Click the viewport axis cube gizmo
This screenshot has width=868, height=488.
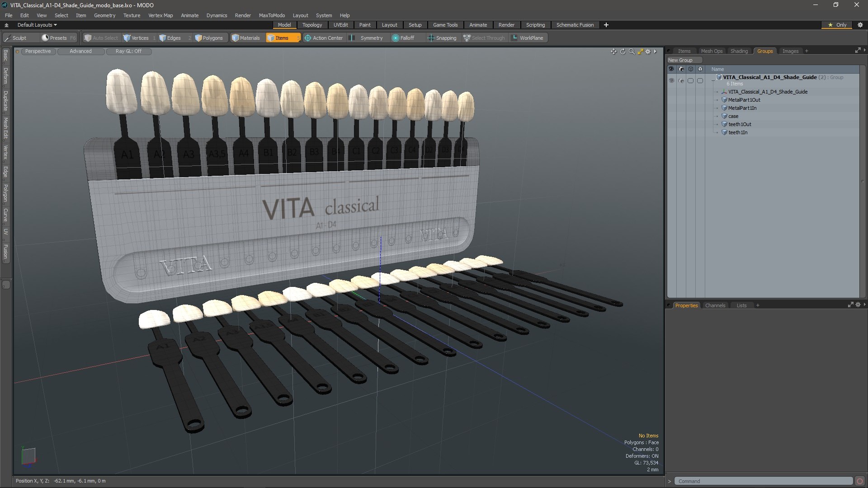tap(28, 456)
